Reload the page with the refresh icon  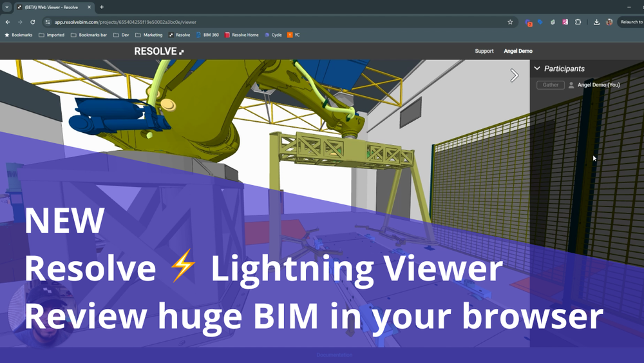tap(33, 22)
